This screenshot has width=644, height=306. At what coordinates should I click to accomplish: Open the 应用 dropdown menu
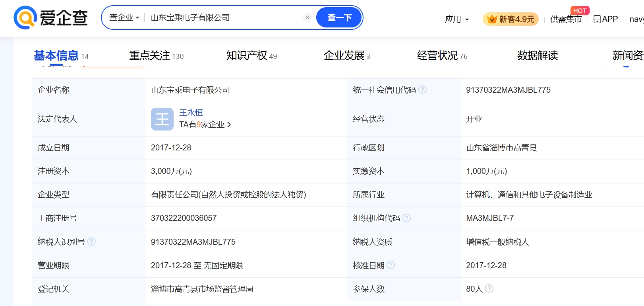457,19
